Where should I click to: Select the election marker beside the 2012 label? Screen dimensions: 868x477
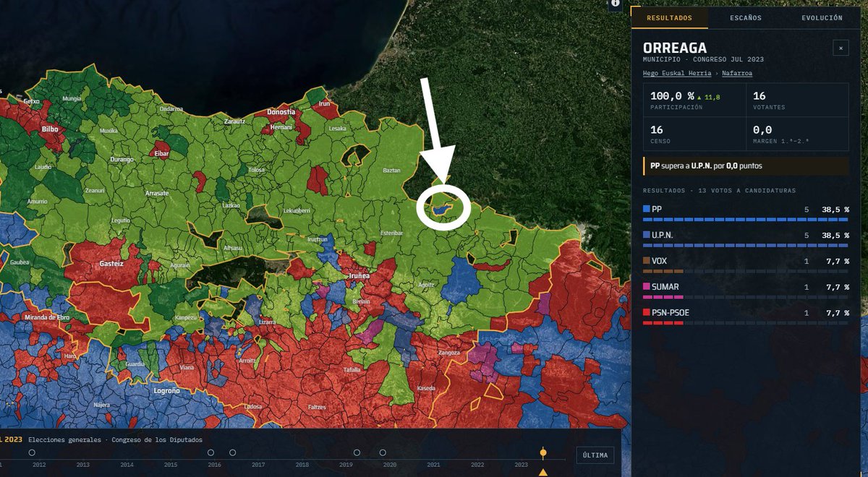pos(32,452)
